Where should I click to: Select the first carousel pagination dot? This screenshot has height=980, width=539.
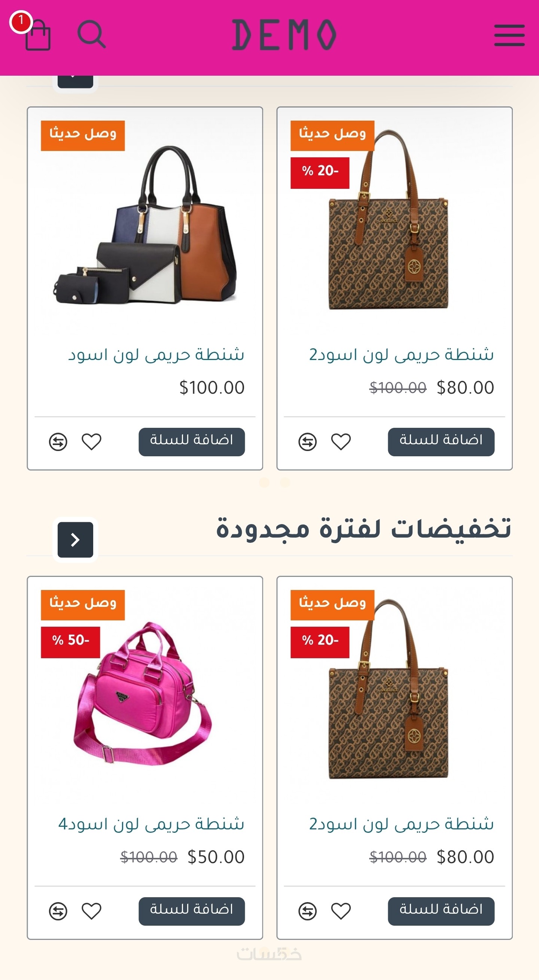pyautogui.click(x=264, y=483)
